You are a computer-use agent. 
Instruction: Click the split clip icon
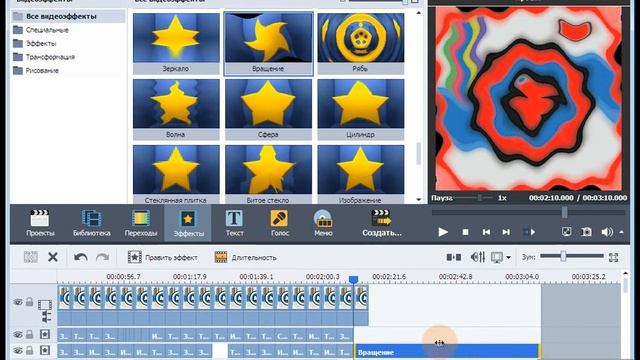453,257
